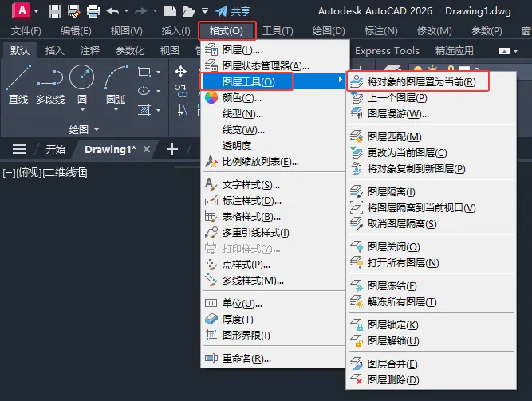The width and height of the screenshot is (532, 401).
Task: Select the hatch tool icon
Action: 144,110
